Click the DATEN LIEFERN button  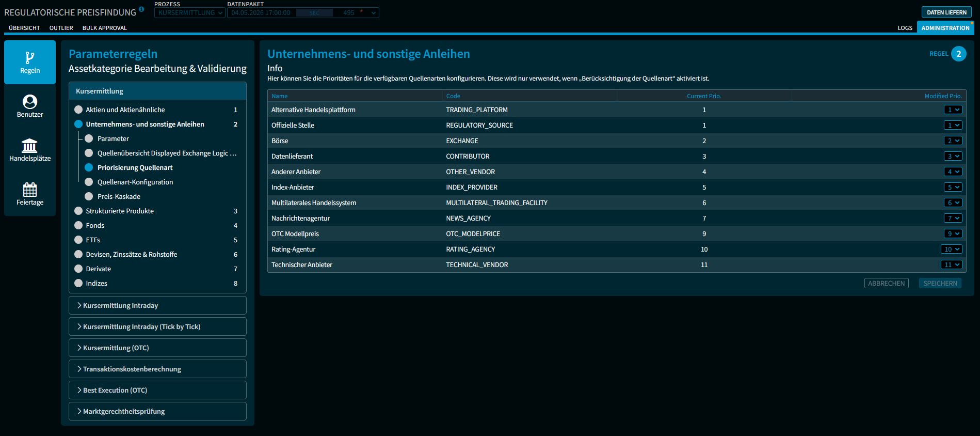coord(946,12)
